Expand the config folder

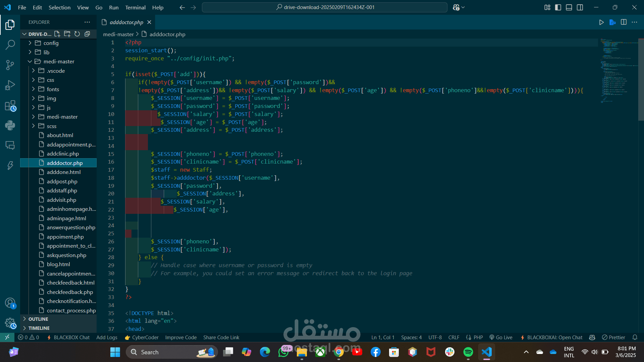(x=51, y=43)
